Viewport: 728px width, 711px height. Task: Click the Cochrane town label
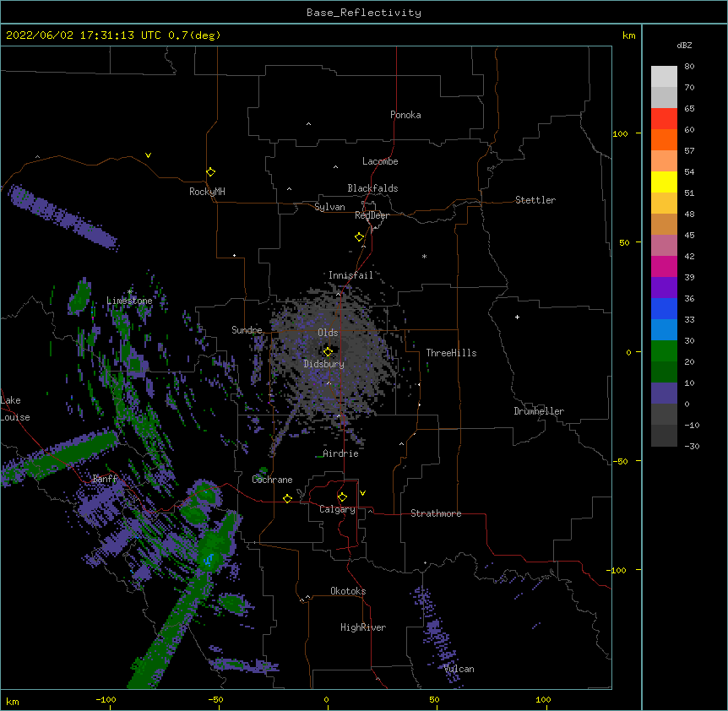click(x=272, y=480)
